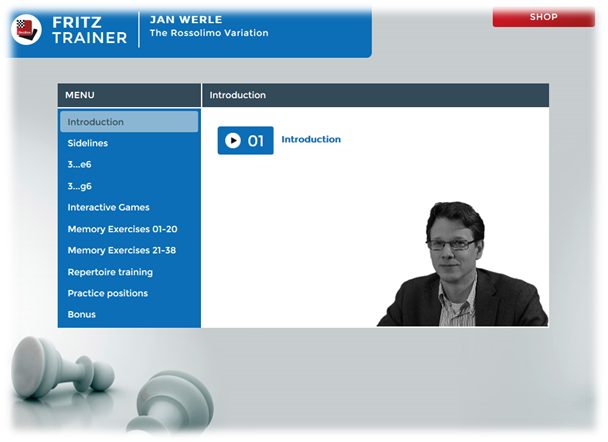Click the MENU header bar

(128, 95)
